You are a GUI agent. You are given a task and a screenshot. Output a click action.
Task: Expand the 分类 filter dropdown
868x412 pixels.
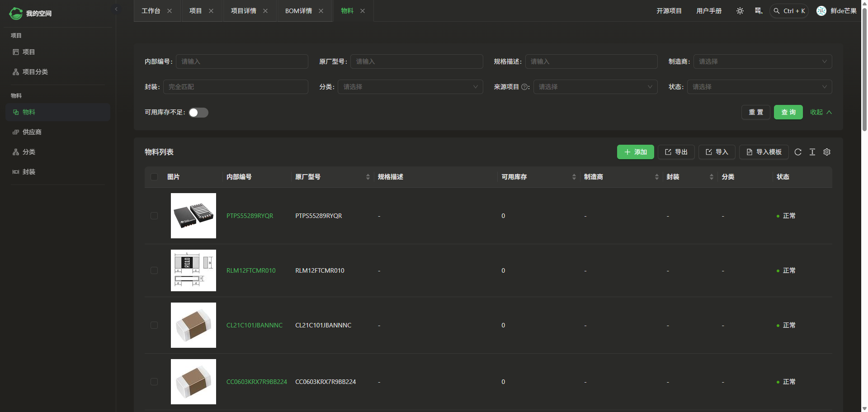[410, 87]
